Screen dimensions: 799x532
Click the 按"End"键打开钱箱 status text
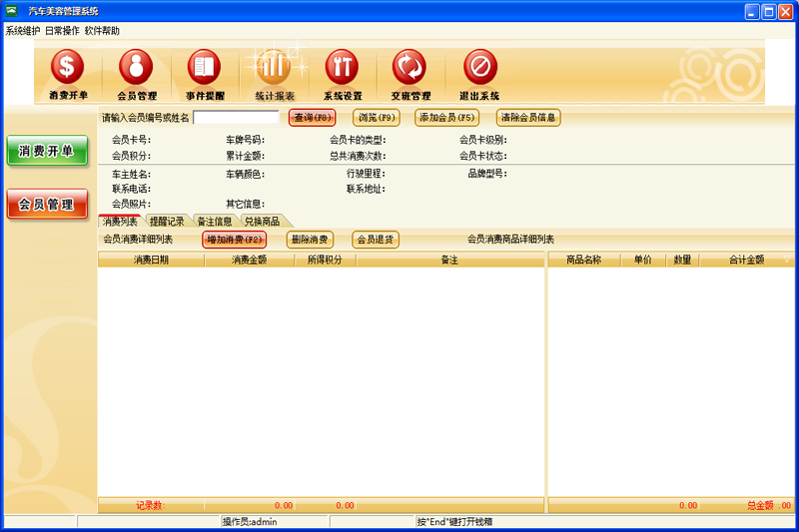click(x=454, y=522)
